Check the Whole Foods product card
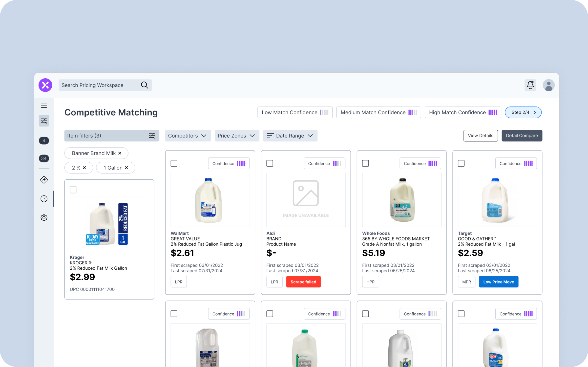588x367 pixels. tap(365, 163)
